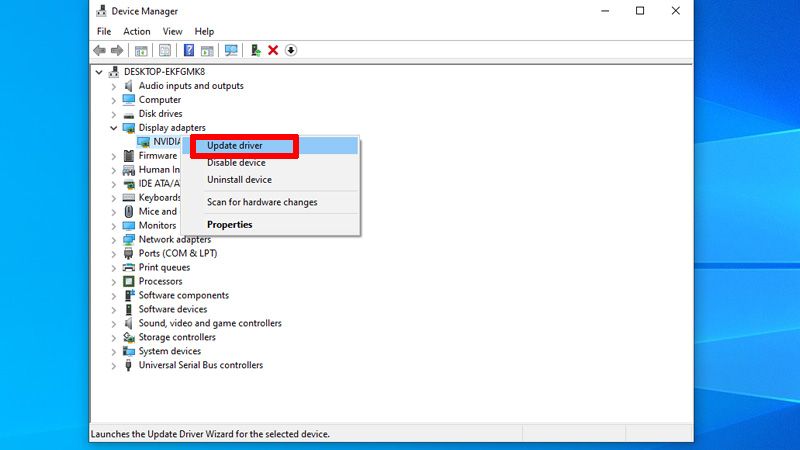Image resolution: width=800 pixels, height=450 pixels.
Task: Select the DESKTOP-EKFGMK8 computer name label
Action: coord(164,72)
